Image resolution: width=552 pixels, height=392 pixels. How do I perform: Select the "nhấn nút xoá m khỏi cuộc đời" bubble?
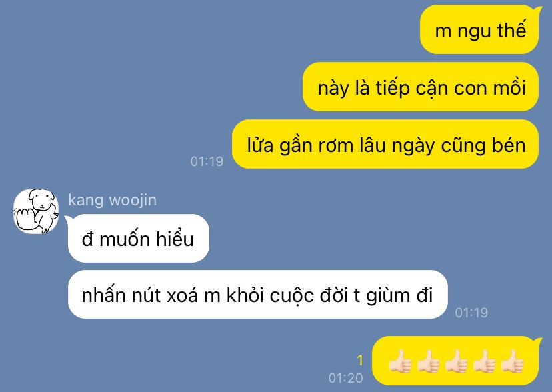click(x=258, y=295)
